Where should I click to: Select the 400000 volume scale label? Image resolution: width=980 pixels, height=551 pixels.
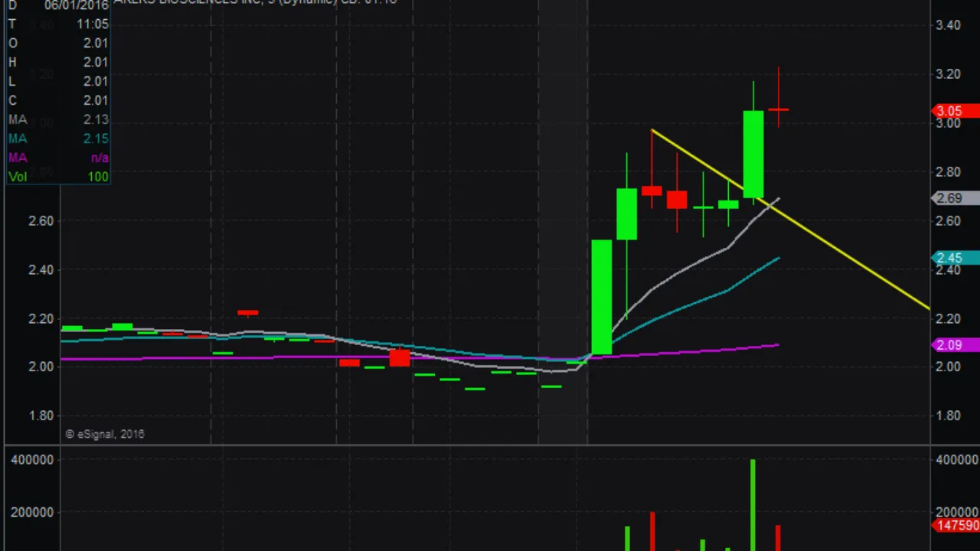31,459
